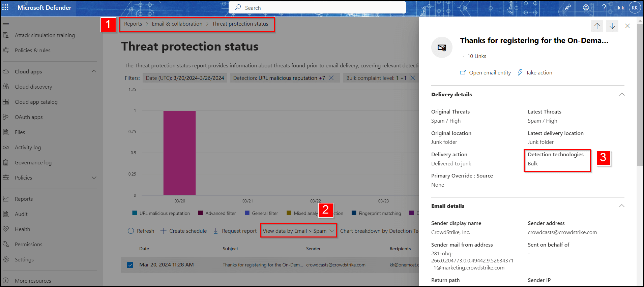Screen dimensions: 644x287
Task: Click Take action in the flyout
Action: (535, 72)
